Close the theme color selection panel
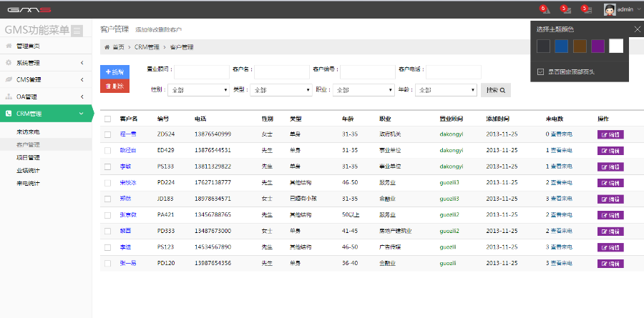 [637, 29]
